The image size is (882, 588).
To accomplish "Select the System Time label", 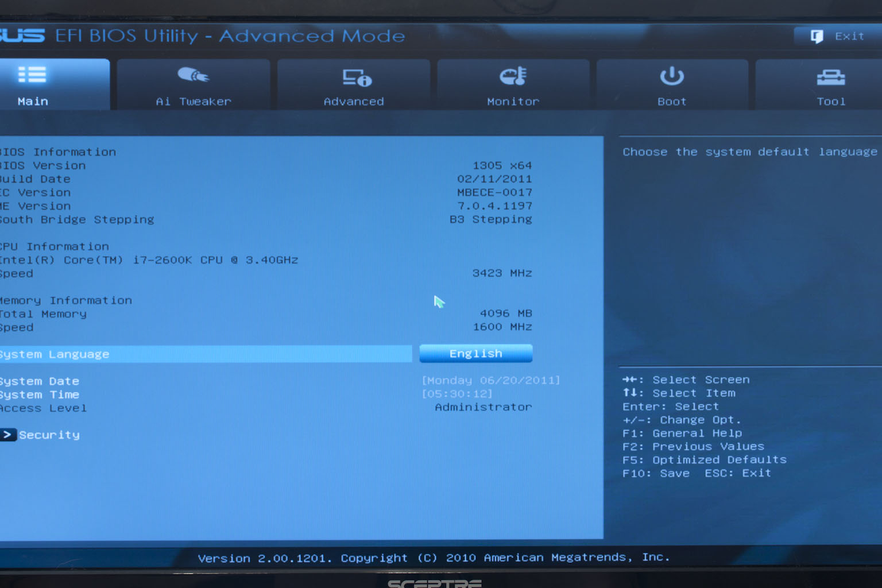I will coord(39,395).
